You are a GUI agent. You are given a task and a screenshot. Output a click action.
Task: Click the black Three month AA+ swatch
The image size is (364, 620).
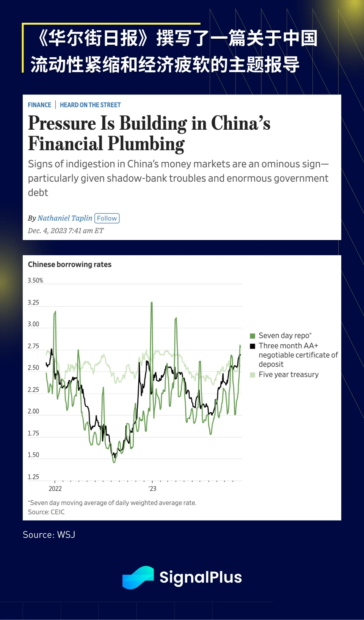coord(253,346)
